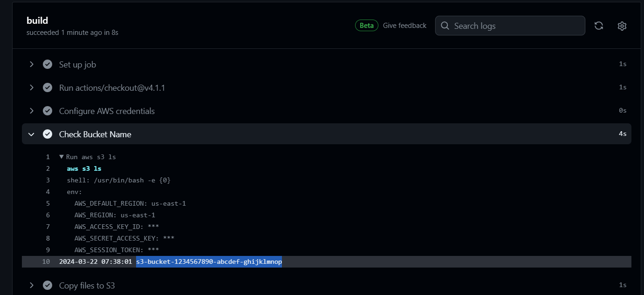Select log line number 8

[x=48, y=238]
